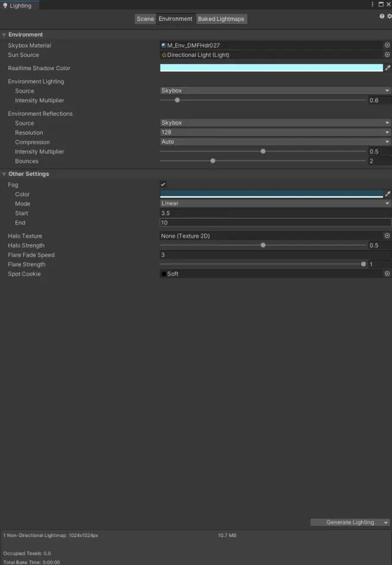392x565 pixels.
Task: Click 'Occupied Texels: 0.0' status text
Action: (27, 553)
